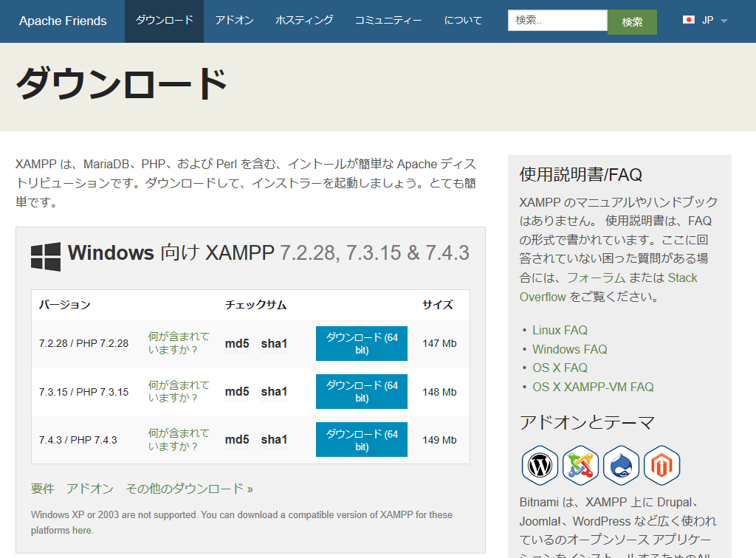Open md5 checksum for version 7.3.15
The image size is (756, 558).
coord(237,391)
